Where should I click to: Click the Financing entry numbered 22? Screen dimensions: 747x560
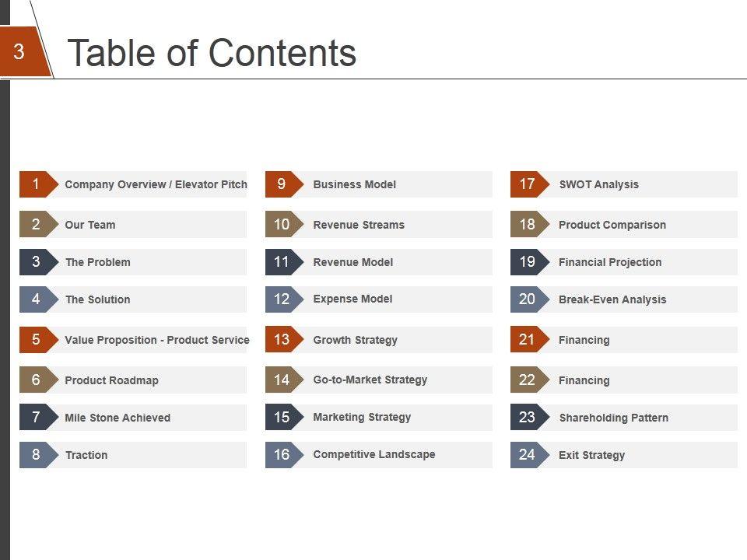584,381
